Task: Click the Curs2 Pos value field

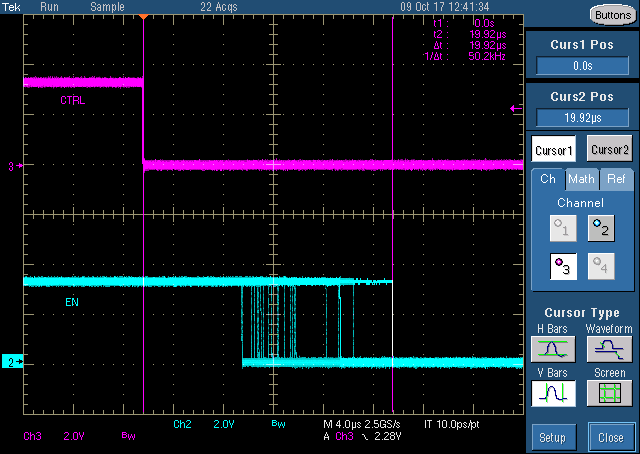Action: pyautogui.click(x=582, y=118)
